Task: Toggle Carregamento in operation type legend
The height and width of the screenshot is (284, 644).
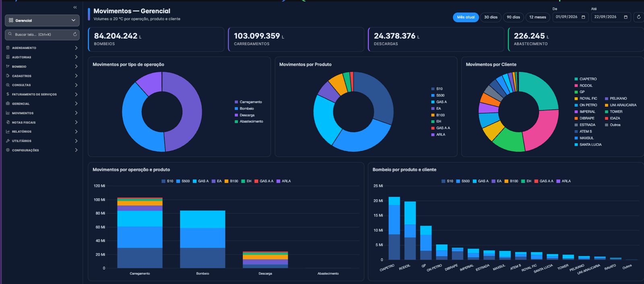Action: [x=248, y=102]
